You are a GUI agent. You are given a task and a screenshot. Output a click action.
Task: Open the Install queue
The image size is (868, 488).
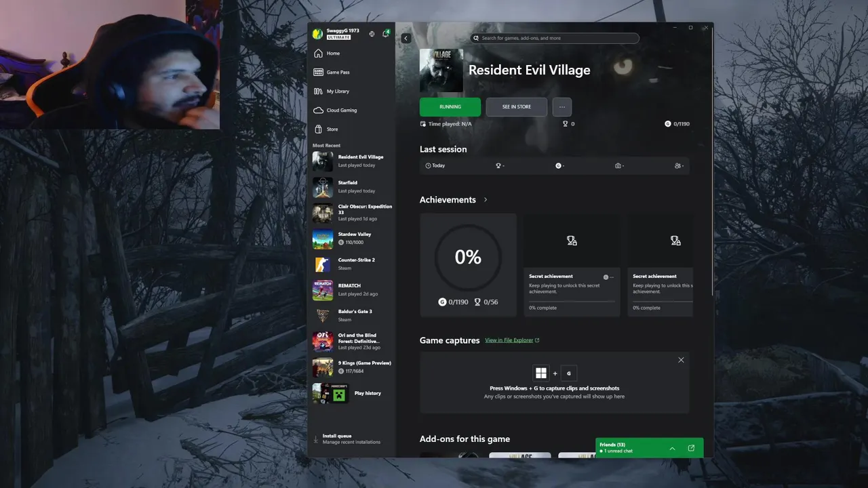pos(351,439)
